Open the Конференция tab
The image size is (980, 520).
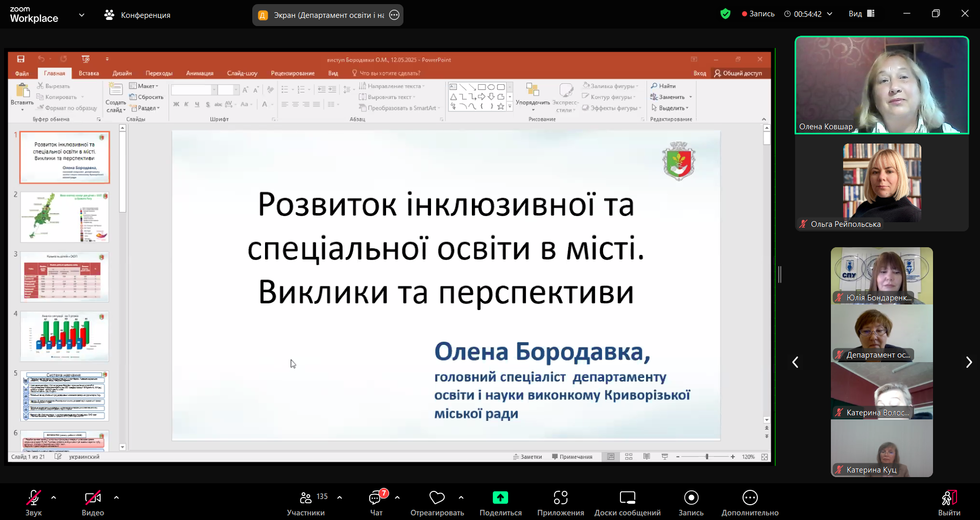[137, 15]
